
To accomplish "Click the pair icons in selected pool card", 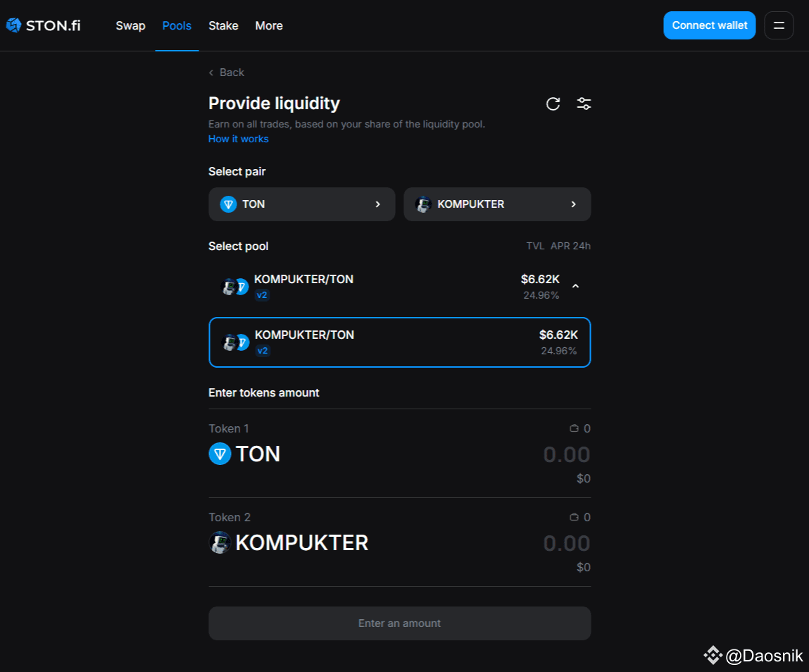I will click(236, 342).
